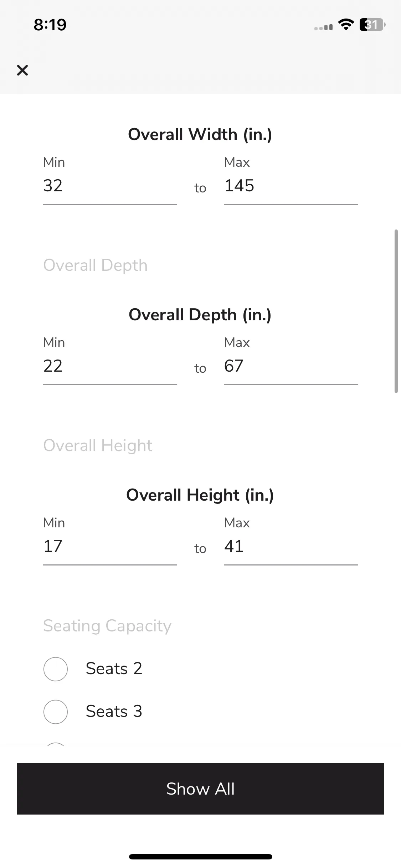Edit the Overall Depth min field 22

[x=110, y=366]
